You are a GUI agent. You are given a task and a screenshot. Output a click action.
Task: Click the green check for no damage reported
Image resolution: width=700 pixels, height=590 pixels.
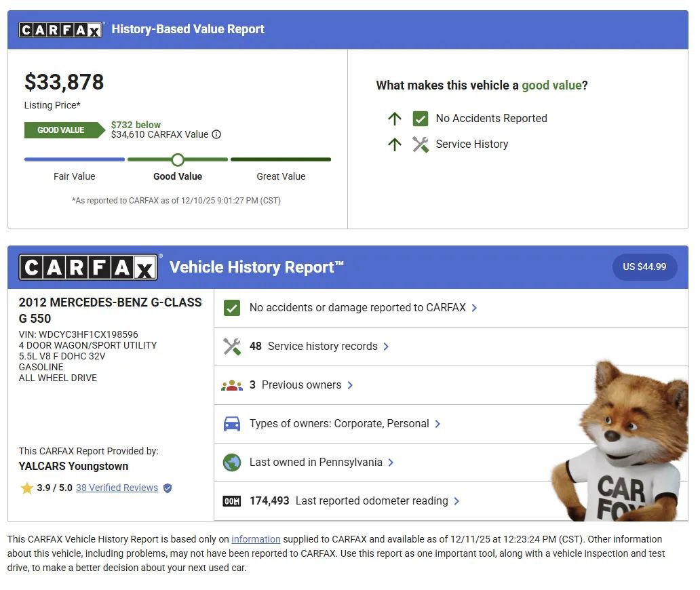point(232,308)
